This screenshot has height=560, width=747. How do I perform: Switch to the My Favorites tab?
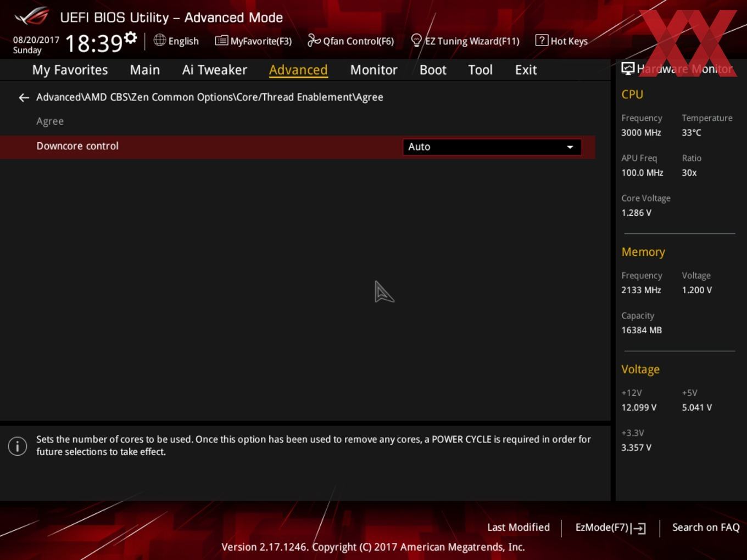pos(70,70)
